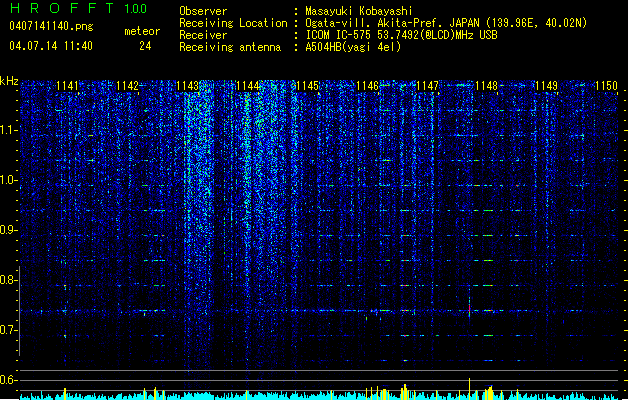Click the timestamp 04.07.14 11:40
This screenshot has width=629, height=400.
click(x=51, y=46)
